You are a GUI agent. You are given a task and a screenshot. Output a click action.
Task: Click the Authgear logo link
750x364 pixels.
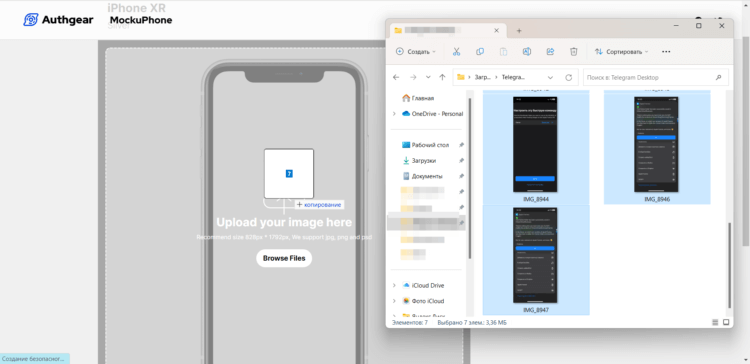[x=58, y=20]
